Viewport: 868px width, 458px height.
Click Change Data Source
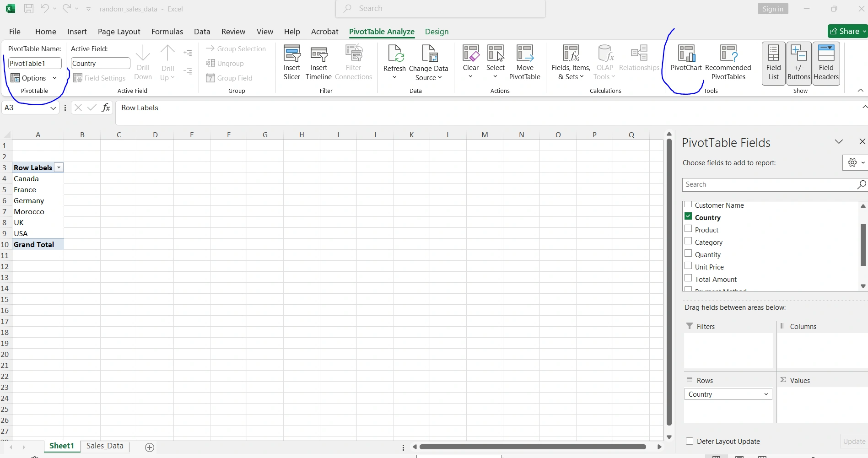(428, 62)
